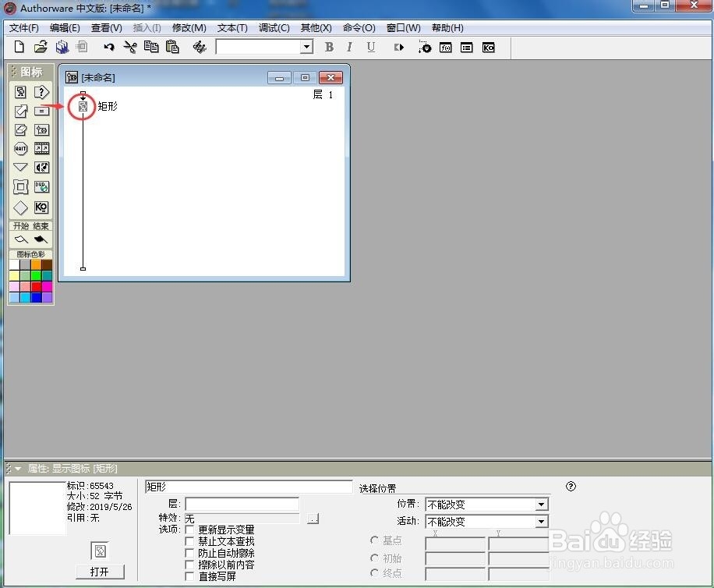Open the Control Panel toolbar icon
714x588 pixels.
[424, 47]
